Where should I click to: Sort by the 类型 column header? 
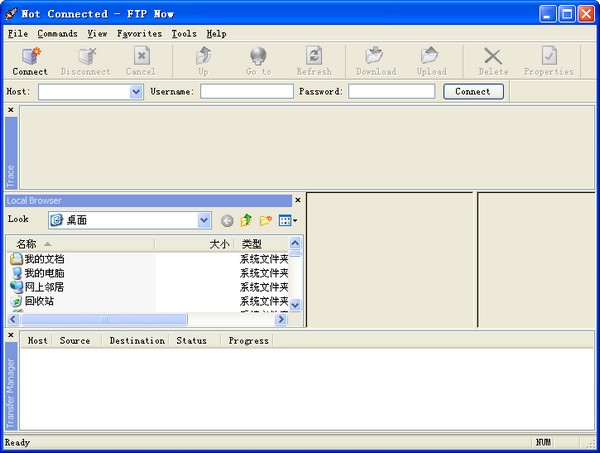pyautogui.click(x=261, y=244)
